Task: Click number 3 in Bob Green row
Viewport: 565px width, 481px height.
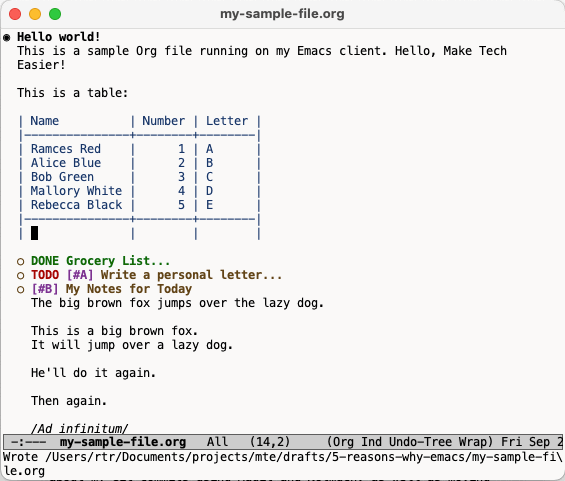Action: point(181,177)
